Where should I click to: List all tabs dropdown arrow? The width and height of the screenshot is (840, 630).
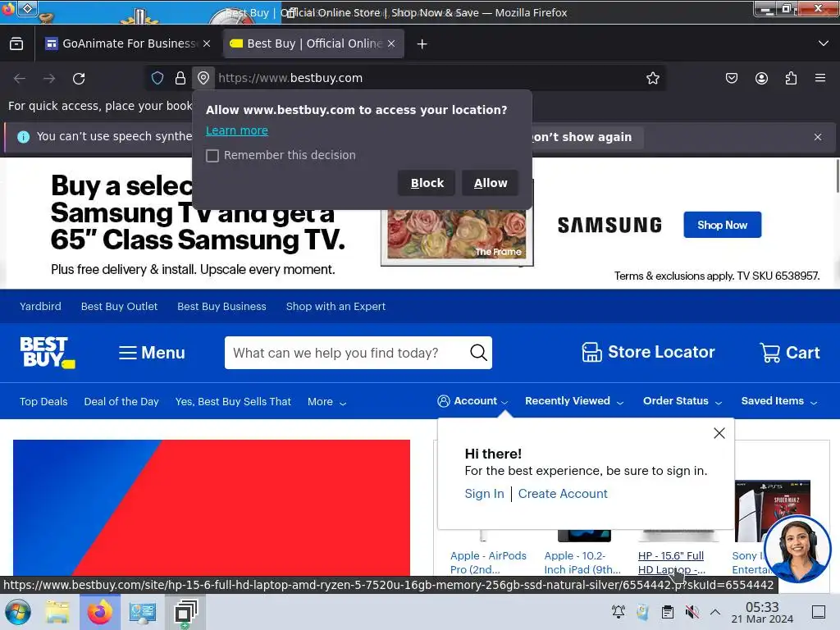(x=824, y=43)
